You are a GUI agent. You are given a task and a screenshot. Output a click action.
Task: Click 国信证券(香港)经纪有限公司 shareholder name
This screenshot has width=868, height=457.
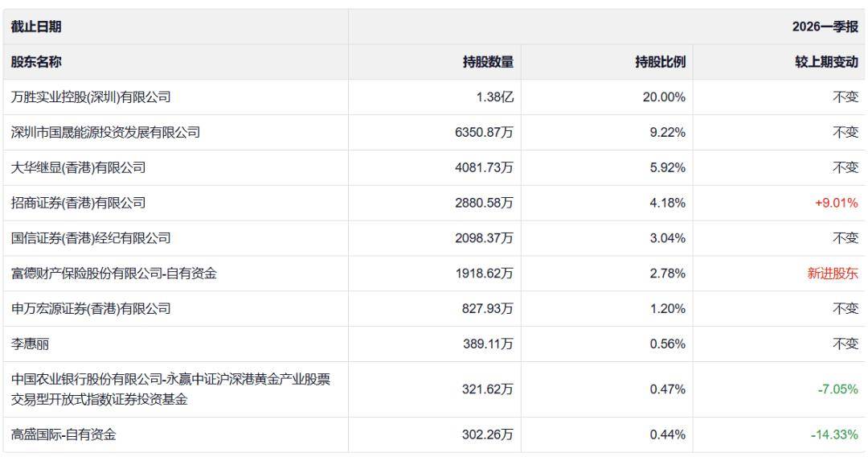pyautogui.click(x=91, y=238)
